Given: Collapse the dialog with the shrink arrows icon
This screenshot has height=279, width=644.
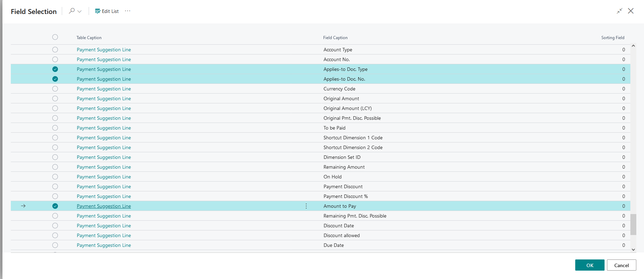Looking at the screenshot, I should (619, 11).
